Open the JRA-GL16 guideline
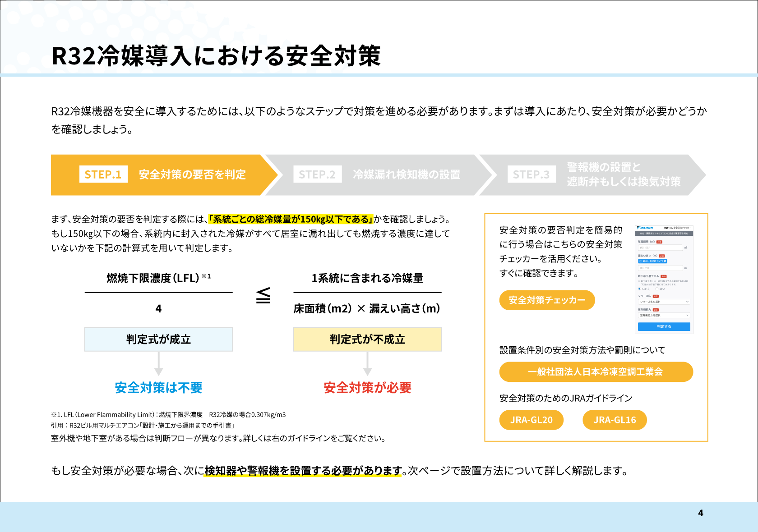The height and width of the screenshot is (532, 758). click(x=615, y=420)
